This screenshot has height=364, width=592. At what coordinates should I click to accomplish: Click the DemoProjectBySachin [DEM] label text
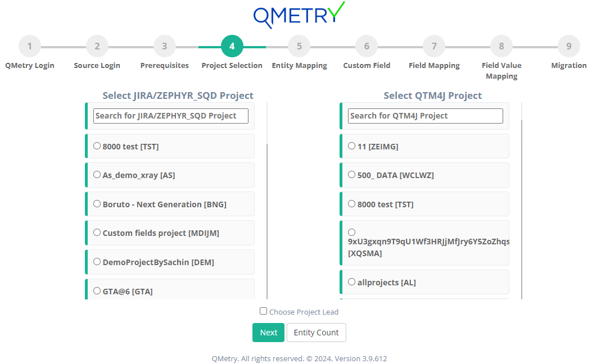tap(159, 262)
